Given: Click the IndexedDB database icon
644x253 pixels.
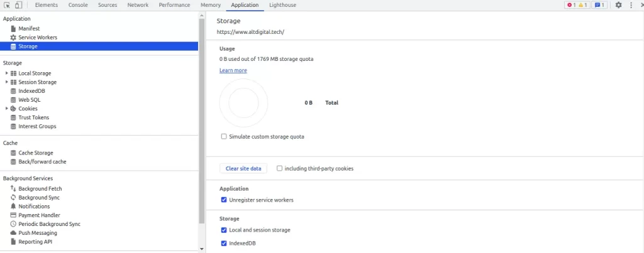Looking at the screenshot, I should pos(13,91).
